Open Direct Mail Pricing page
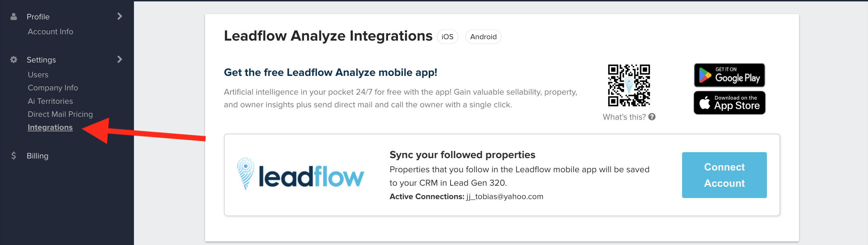The width and height of the screenshot is (868, 245). 60,114
